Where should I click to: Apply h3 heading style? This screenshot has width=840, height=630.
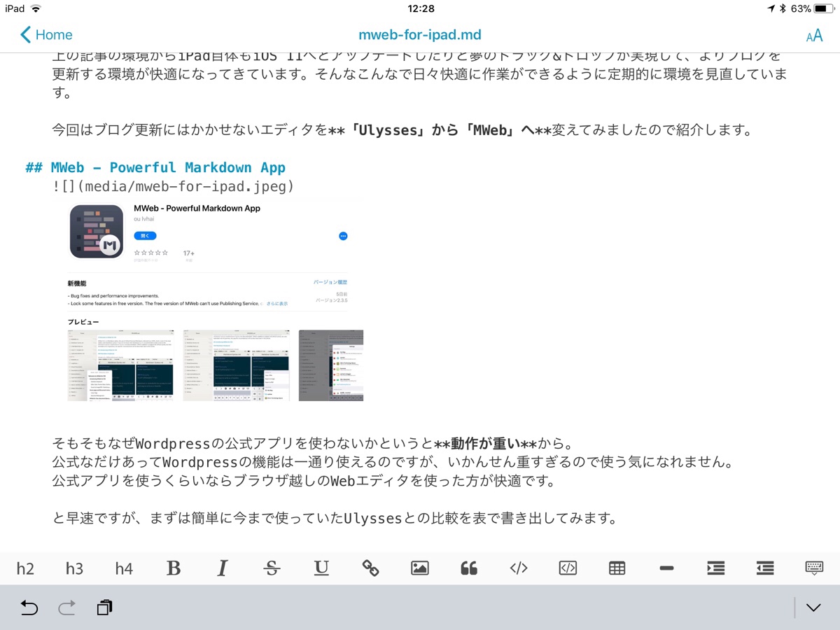pos(74,568)
